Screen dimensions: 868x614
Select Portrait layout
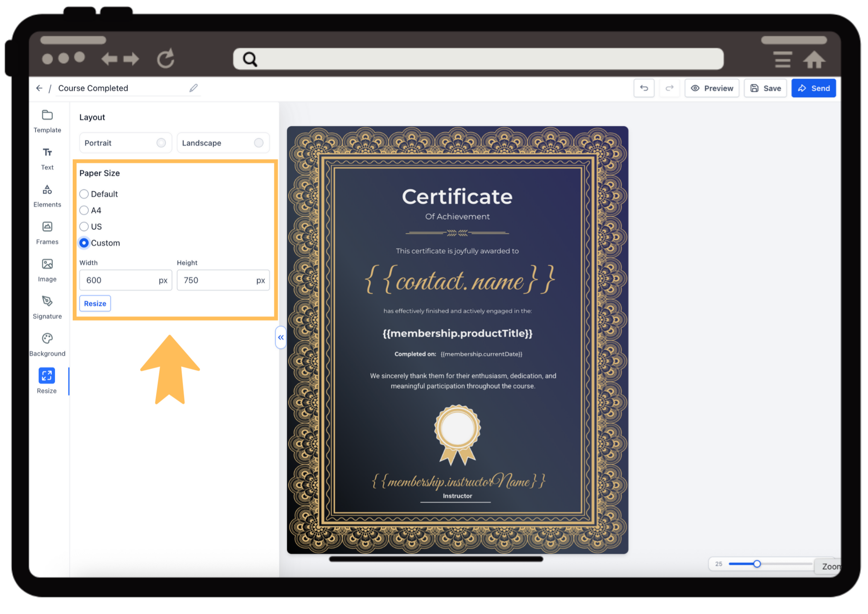point(126,143)
